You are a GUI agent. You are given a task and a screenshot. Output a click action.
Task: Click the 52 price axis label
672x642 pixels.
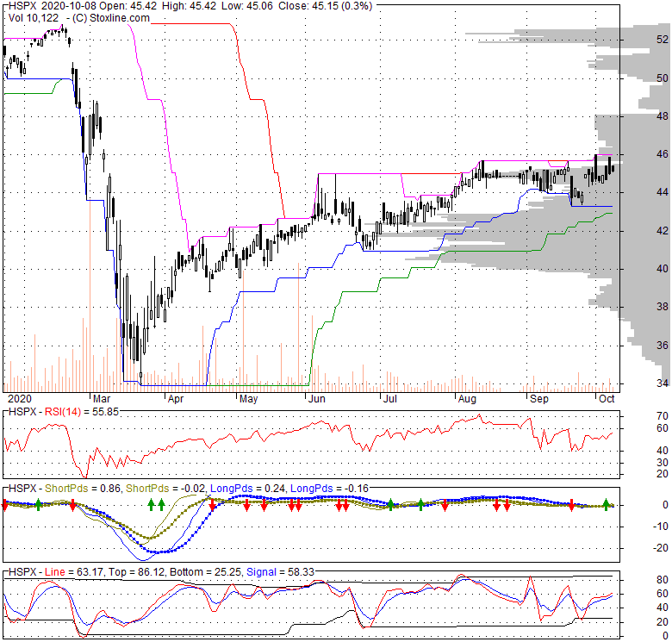(663, 40)
